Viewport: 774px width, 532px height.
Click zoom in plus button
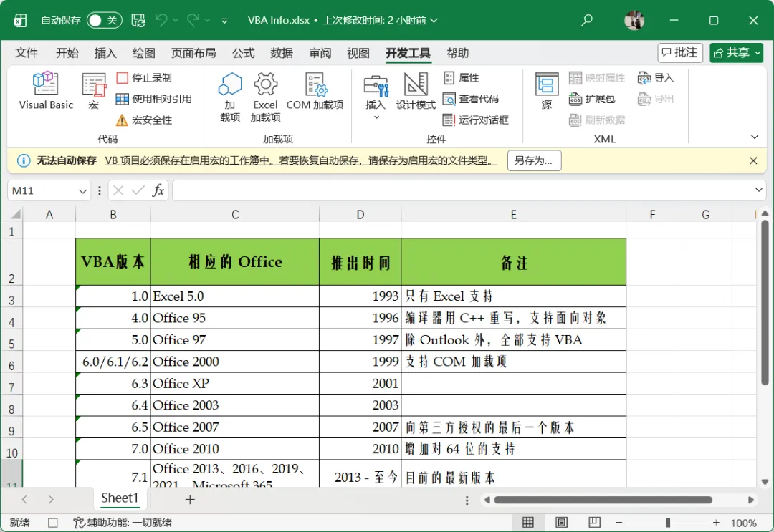coord(716,523)
